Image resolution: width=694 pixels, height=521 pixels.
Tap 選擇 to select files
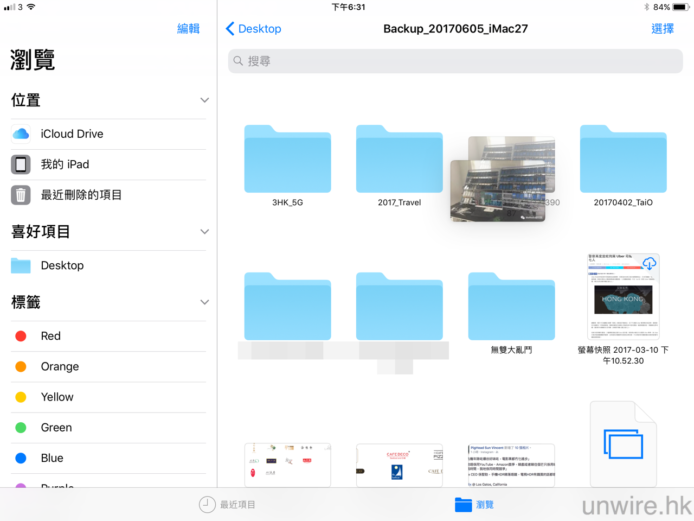click(x=662, y=29)
